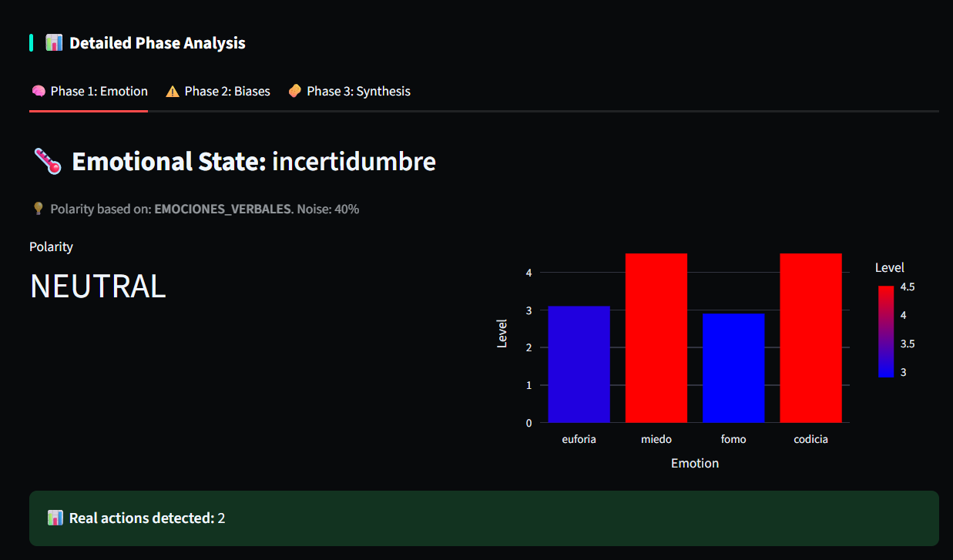
Task: Click the bar chart icon beside Detailed Phase Analysis
Action: [x=54, y=43]
